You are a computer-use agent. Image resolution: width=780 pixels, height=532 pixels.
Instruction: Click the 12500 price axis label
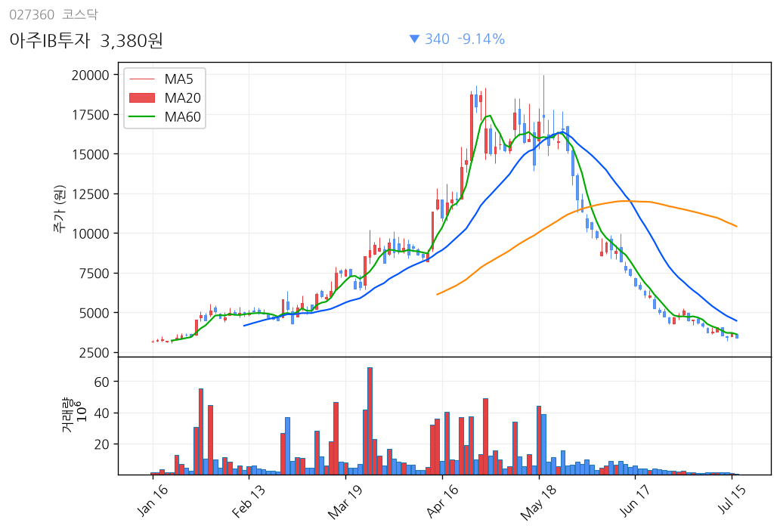(91, 194)
